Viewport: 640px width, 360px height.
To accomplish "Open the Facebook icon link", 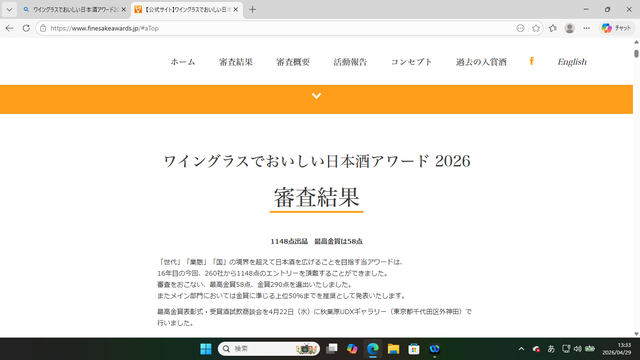I will pos(531,61).
